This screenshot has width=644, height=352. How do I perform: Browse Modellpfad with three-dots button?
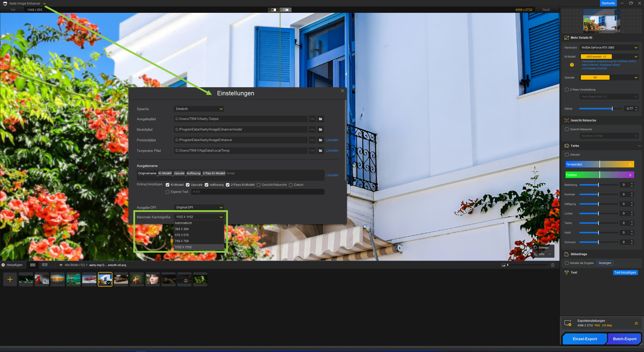click(x=312, y=129)
